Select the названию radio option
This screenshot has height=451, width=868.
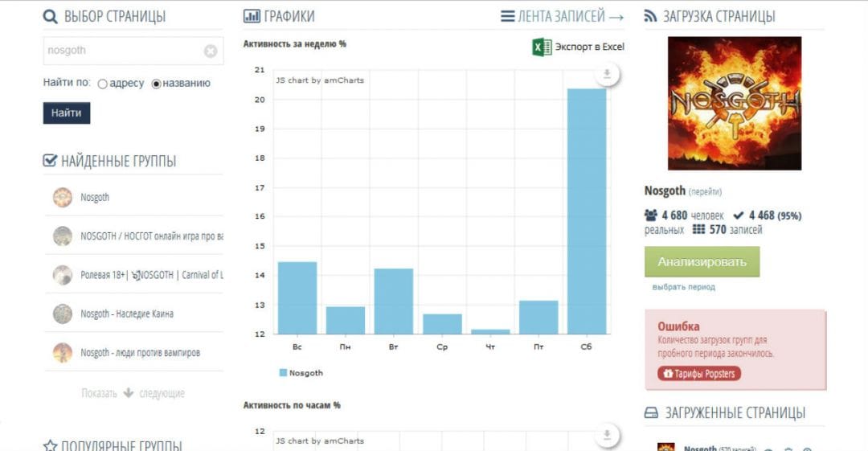156,84
